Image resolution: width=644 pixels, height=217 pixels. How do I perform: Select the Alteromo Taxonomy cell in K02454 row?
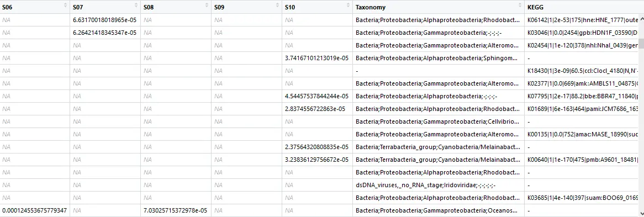coord(439,45)
